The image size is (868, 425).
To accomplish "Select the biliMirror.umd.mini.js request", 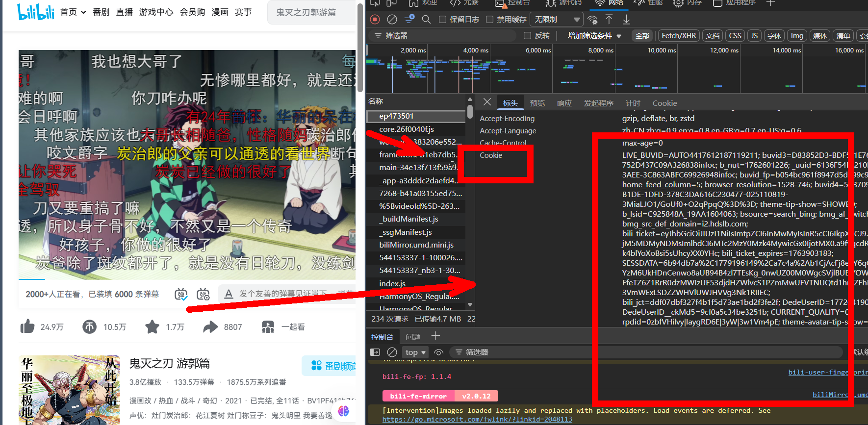I will click(x=416, y=245).
